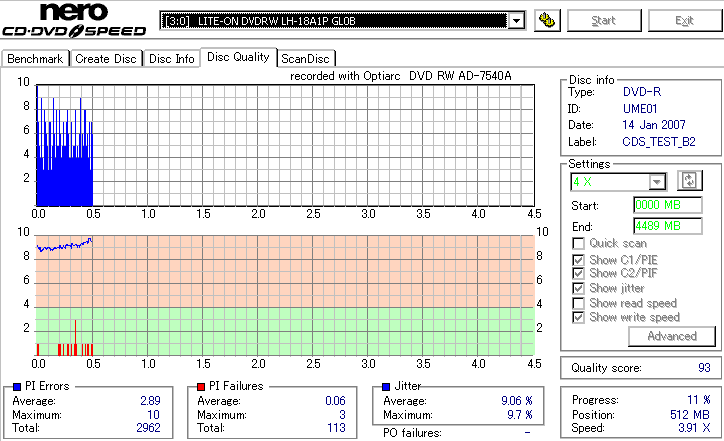Viewport: 724px width, 441px height.
Task: Click the PI Errors graph area
Action: click(x=285, y=145)
